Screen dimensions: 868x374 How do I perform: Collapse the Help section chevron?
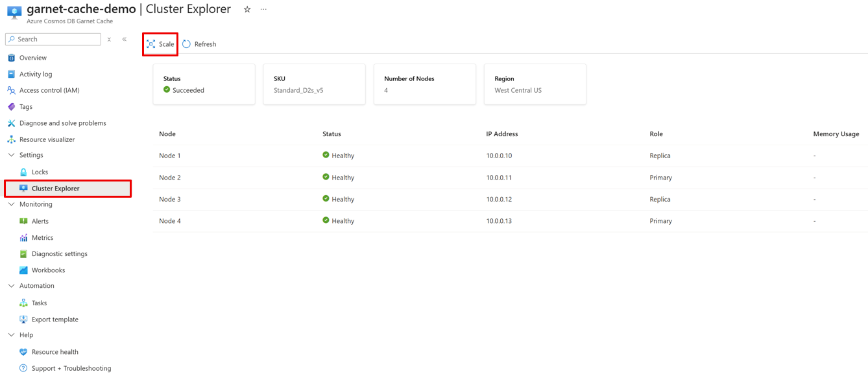[x=11, y=335]
